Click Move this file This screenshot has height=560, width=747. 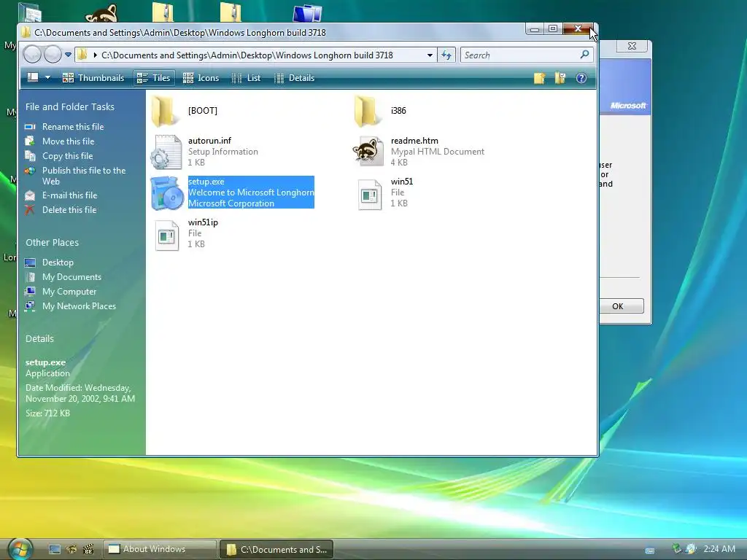68,141
